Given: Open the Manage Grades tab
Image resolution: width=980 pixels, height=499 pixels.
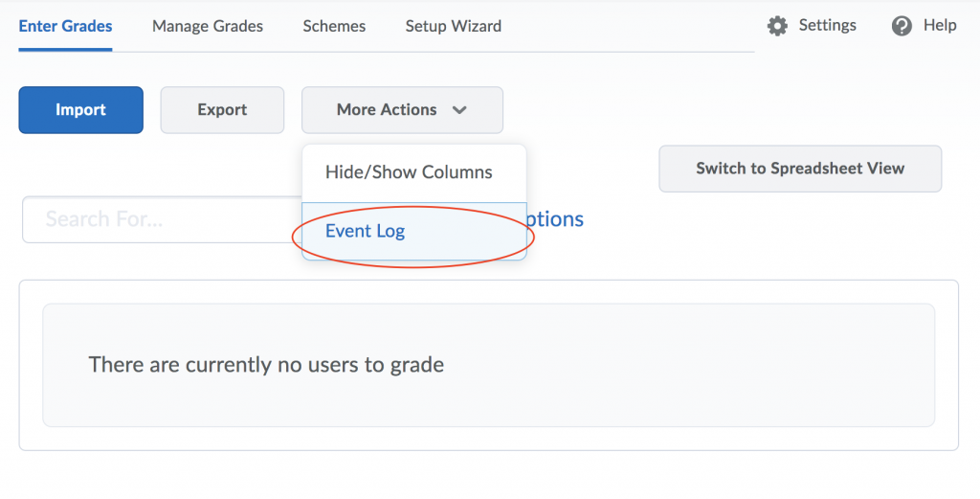Looking at the screenshot, I should click(x=208, y=26).
